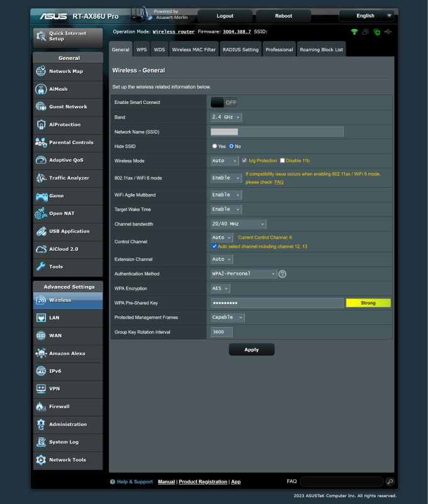Select Hide SSID Yes radio
This screenshot has height=504, width=428.
point(215,146)
